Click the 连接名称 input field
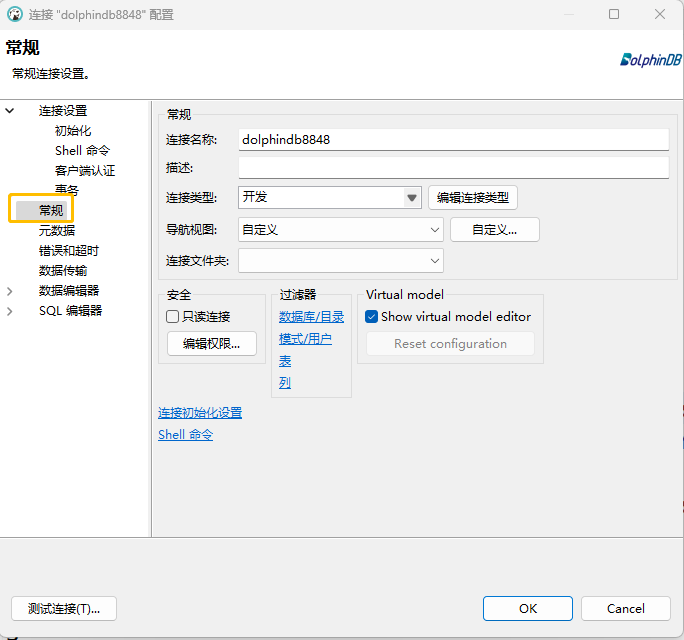 pyautogui.click(x=453, y=140)
